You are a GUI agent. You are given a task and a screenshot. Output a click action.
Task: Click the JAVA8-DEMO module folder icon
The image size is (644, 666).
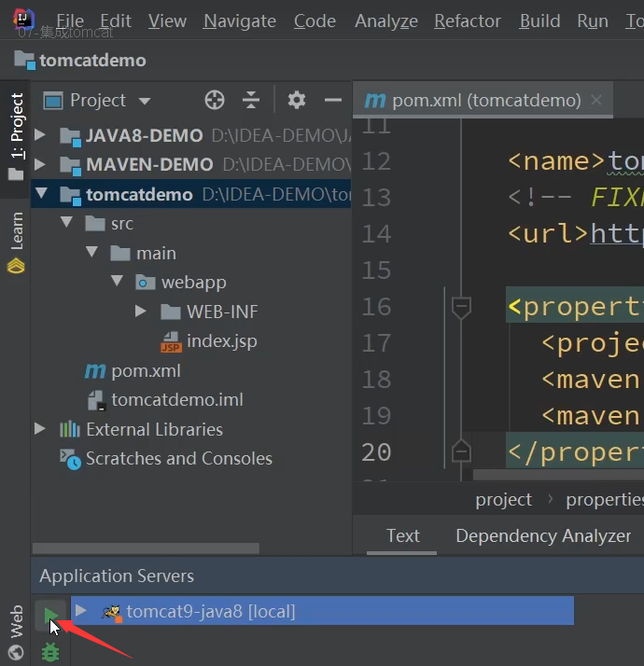click(70, 136)
